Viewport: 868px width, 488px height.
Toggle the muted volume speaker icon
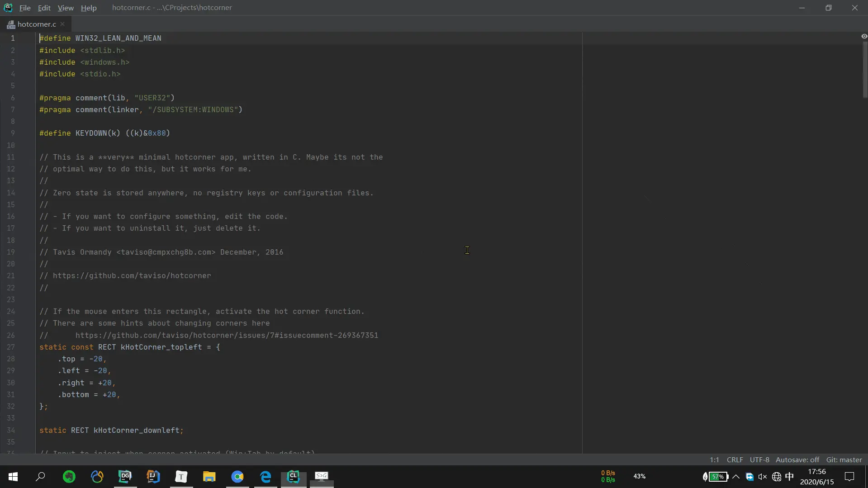tap(763, 477)
